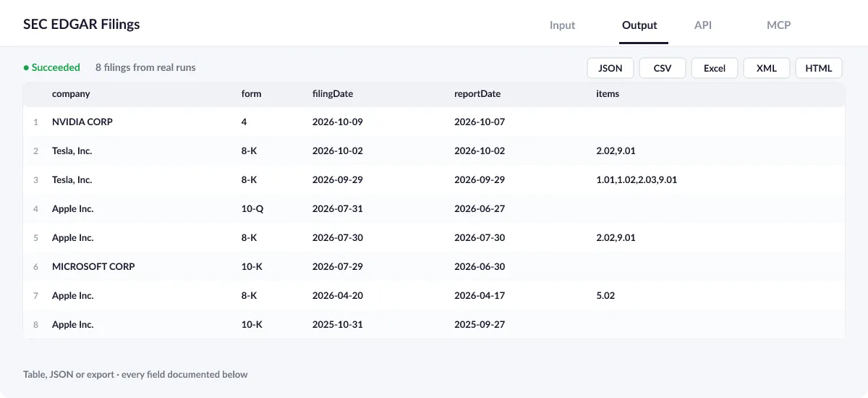
Task: Click the 'every field documented below' footer text
Action: 184,374
